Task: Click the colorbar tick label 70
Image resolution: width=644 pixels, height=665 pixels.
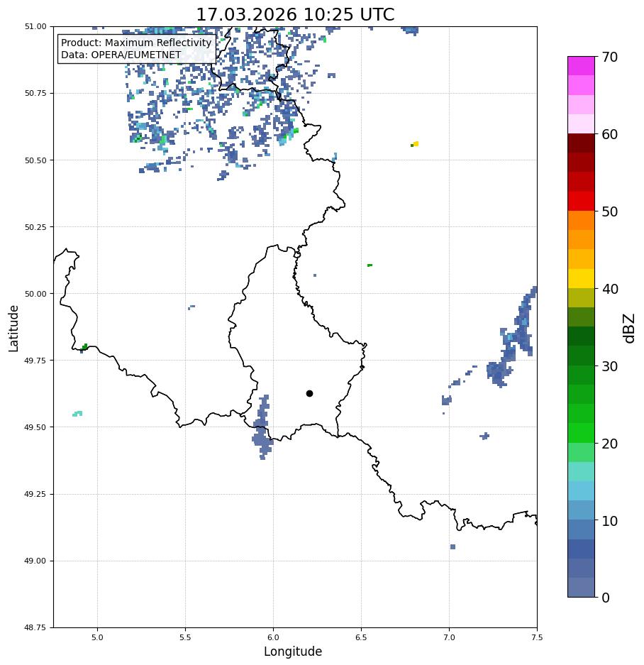Action: click(x=610, y=57)
